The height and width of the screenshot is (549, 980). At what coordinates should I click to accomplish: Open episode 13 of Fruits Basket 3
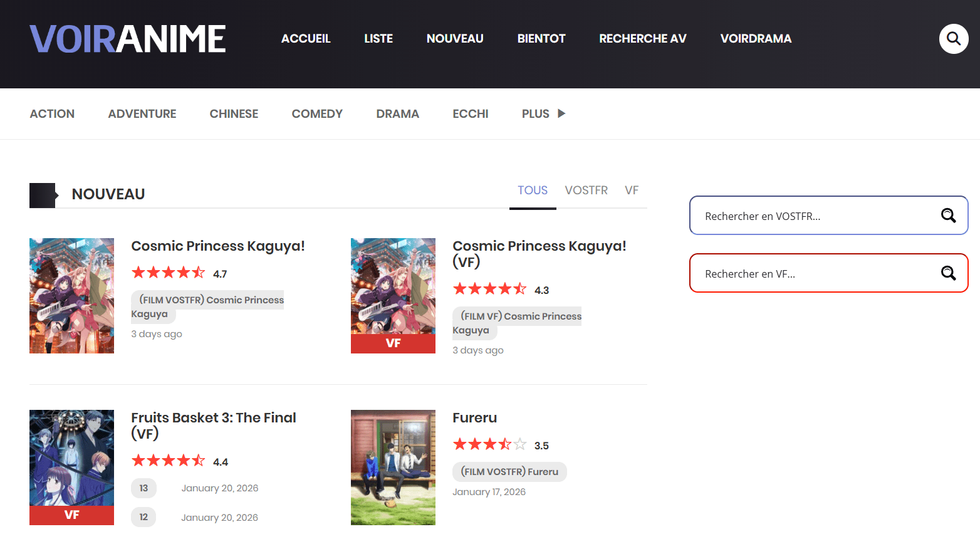tap(143, 488)
